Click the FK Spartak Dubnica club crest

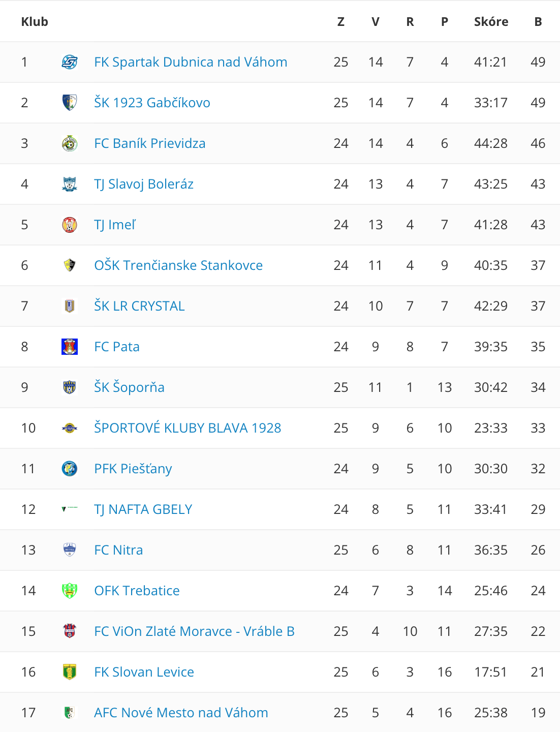(x=70, y=62)
